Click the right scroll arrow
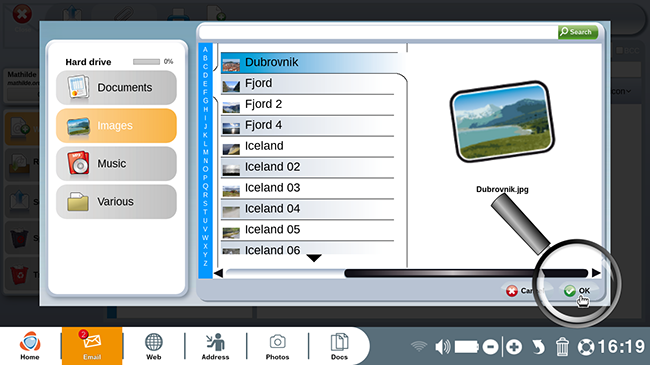The height and width of the screenshot is (365, 650). pyautogui.click(x=596, y=273)
